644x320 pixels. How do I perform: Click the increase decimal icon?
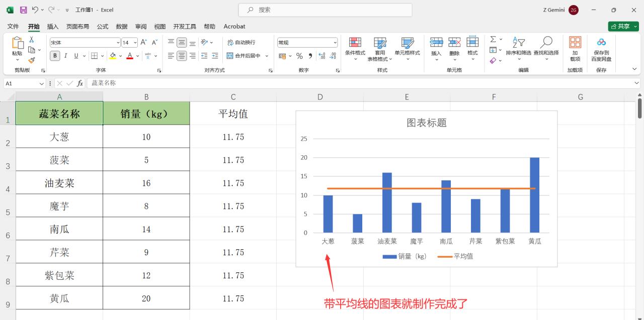tap(323, 56)
